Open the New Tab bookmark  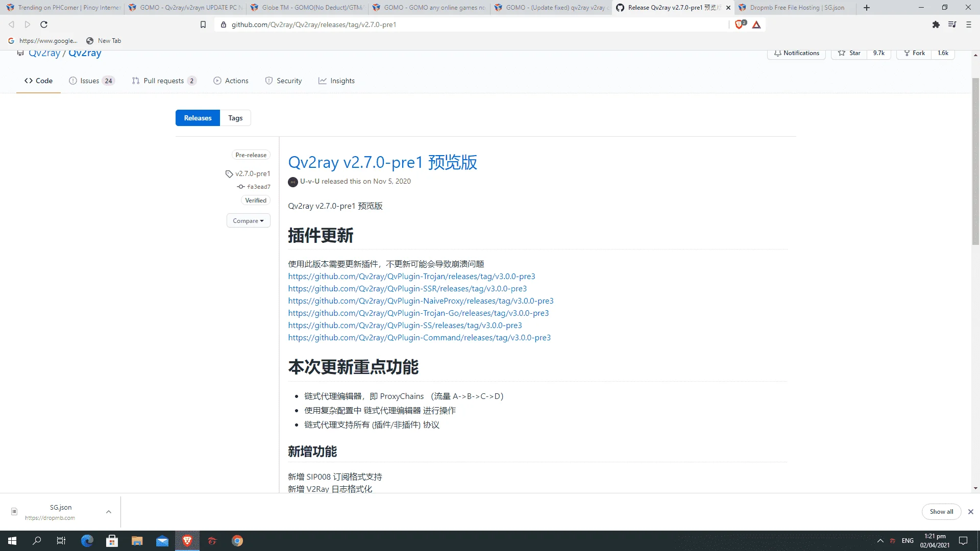[x=104, y=41]
